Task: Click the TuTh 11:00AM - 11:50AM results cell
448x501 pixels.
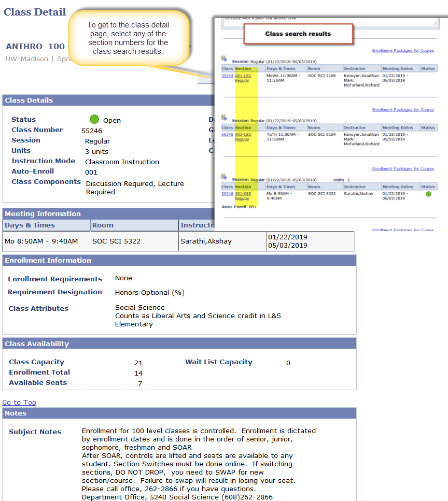Action: click(x=283, y=137)
